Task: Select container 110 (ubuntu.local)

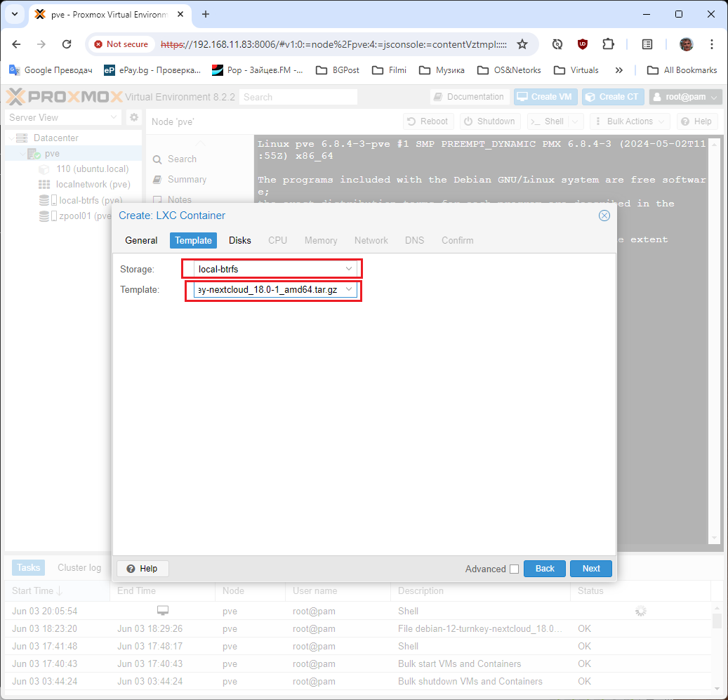Action: click(93, 169)
